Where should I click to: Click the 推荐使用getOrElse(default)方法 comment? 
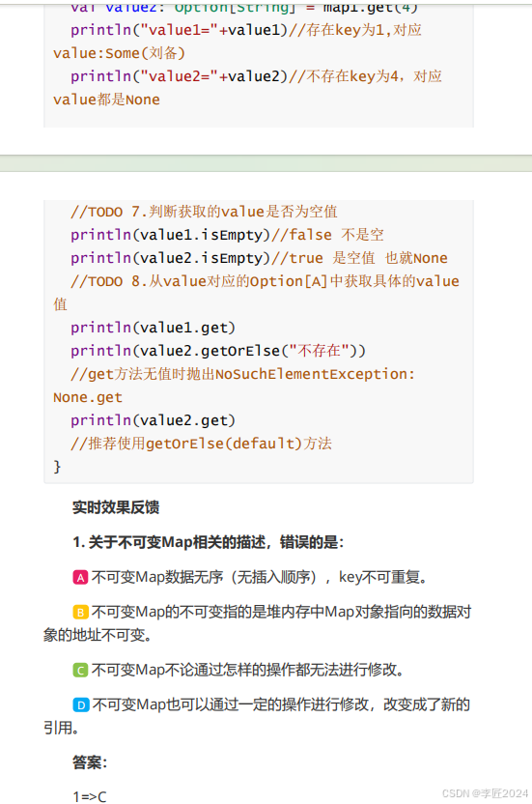point(201,444)
